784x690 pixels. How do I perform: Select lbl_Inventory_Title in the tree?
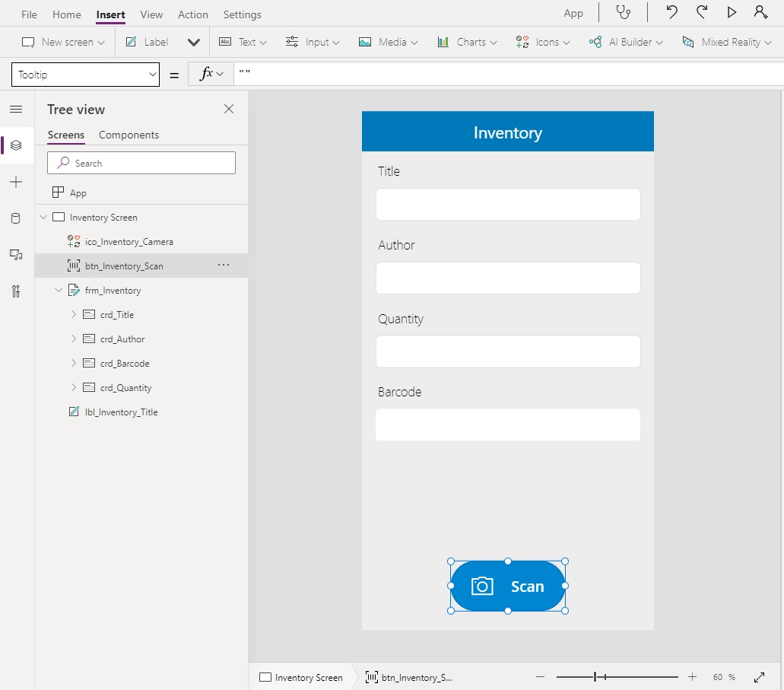pyautogui.click(x=121, y=412)
